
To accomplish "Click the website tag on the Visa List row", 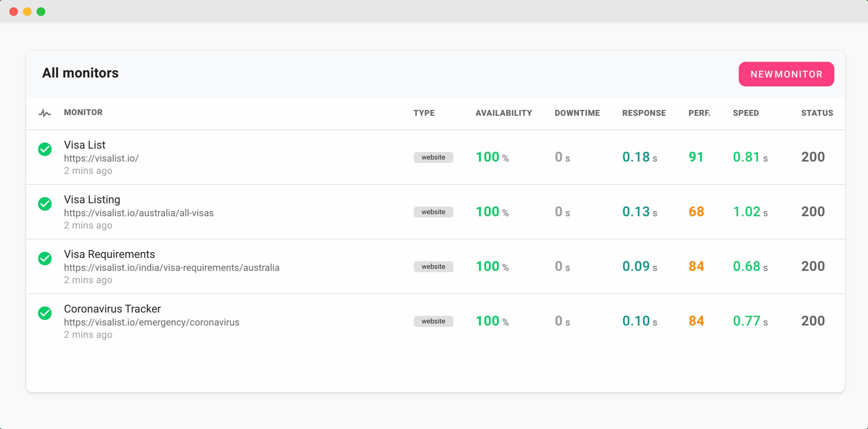I will (433, 157).
